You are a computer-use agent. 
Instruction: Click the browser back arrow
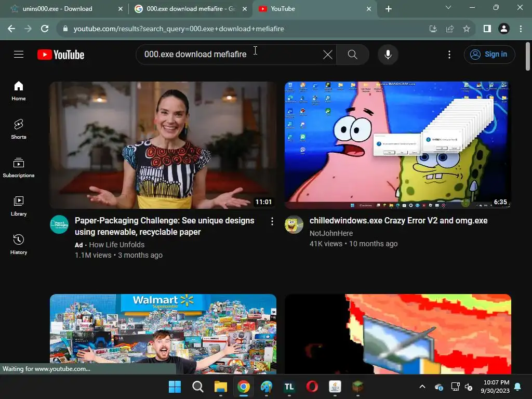click(11, 29)
